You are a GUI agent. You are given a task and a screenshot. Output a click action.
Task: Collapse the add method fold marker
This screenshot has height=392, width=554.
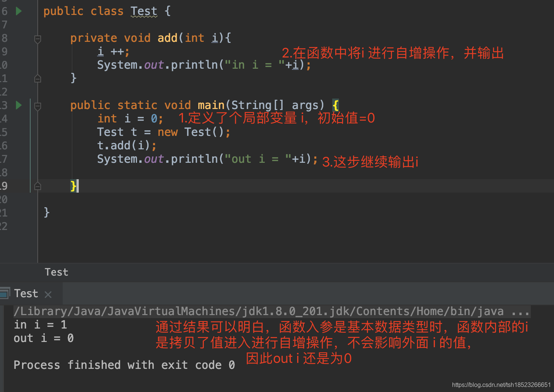click(x=38, y=39)
